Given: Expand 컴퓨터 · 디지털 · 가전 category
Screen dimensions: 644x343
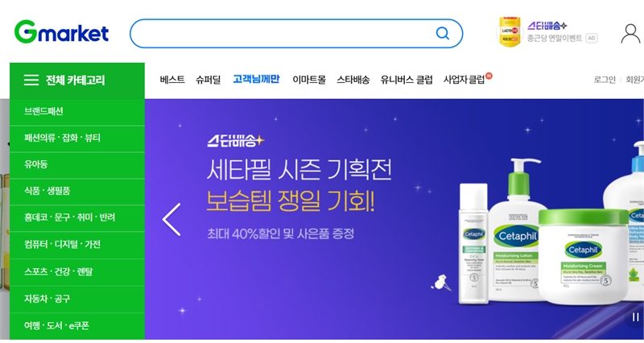Looking at the screenshot, I should 77,245.
